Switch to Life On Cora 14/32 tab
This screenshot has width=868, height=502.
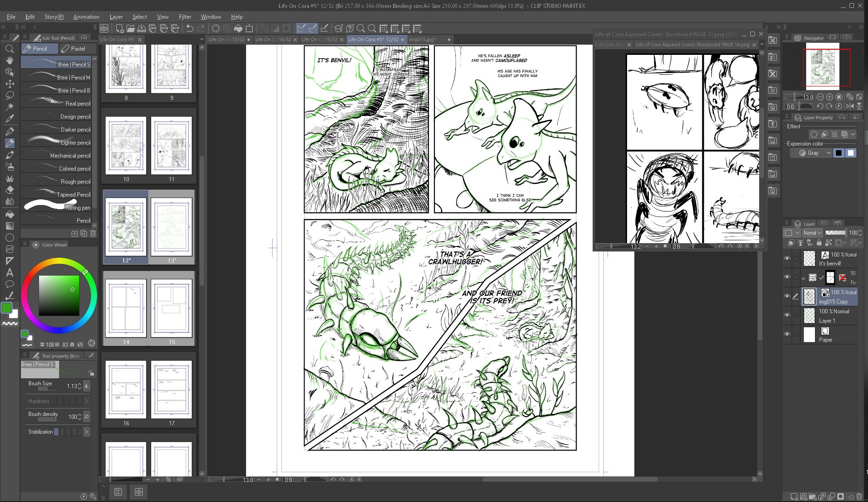(275, 40)
